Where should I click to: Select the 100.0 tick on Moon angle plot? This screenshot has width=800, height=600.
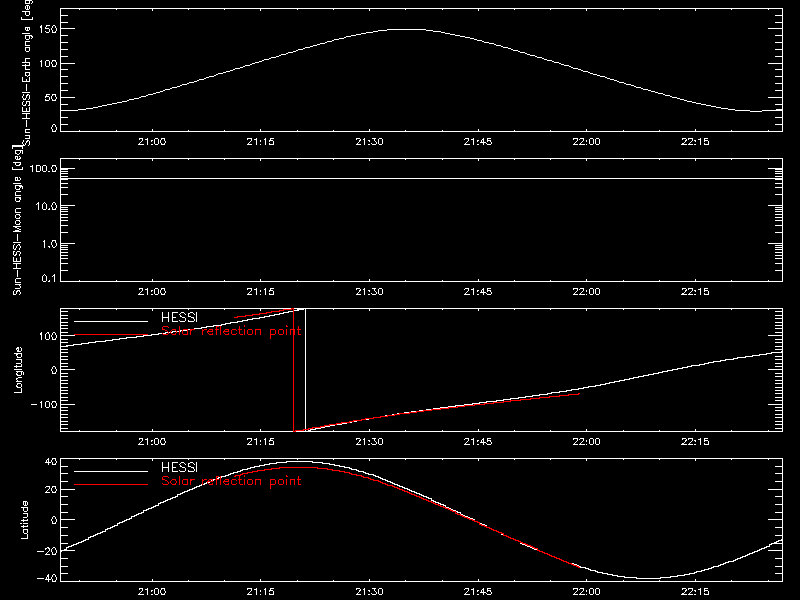43,168
